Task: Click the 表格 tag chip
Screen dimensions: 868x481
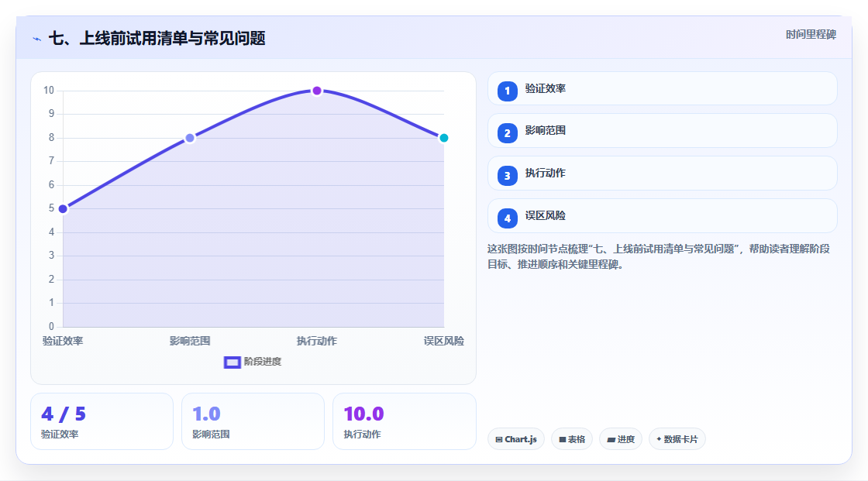Action: [572, 439]
